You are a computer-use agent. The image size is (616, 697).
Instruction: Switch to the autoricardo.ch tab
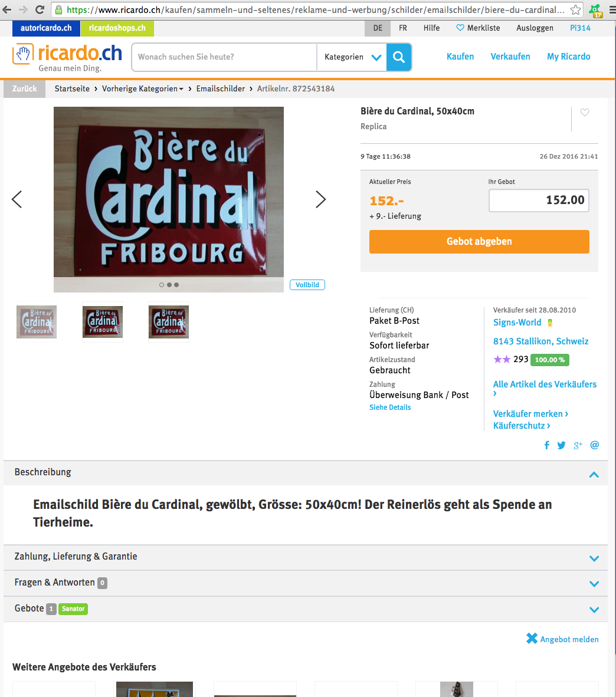(x=46, y=28)
